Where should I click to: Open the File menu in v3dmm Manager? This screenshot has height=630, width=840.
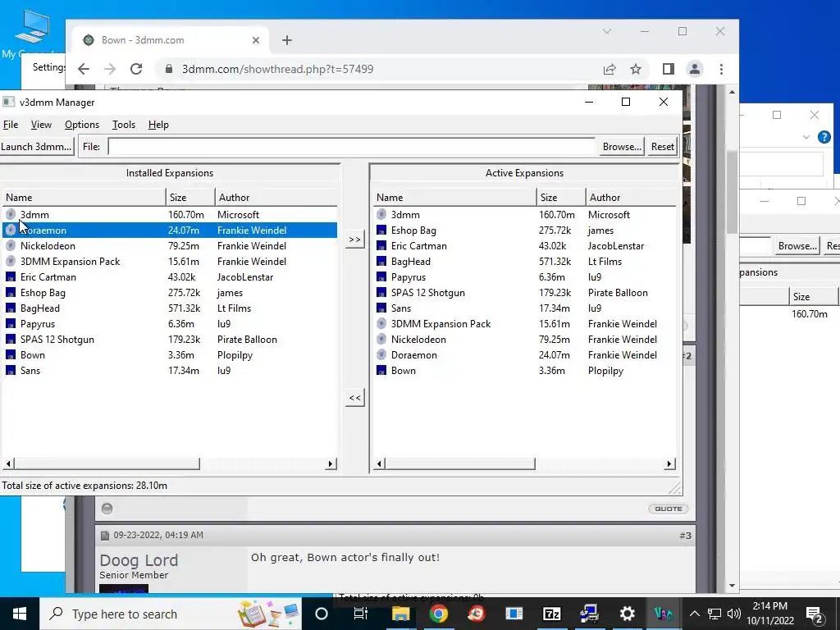(x=11, y=125)
